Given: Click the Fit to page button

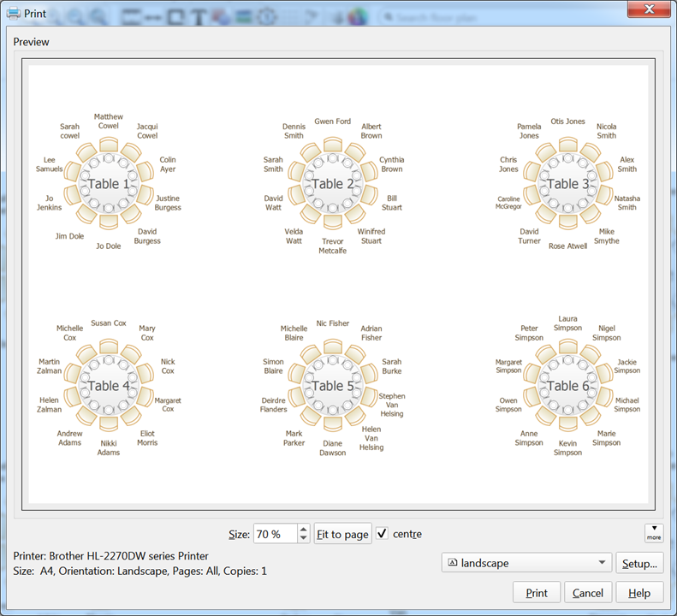Looking at the screenshot, I should [342, 534].
